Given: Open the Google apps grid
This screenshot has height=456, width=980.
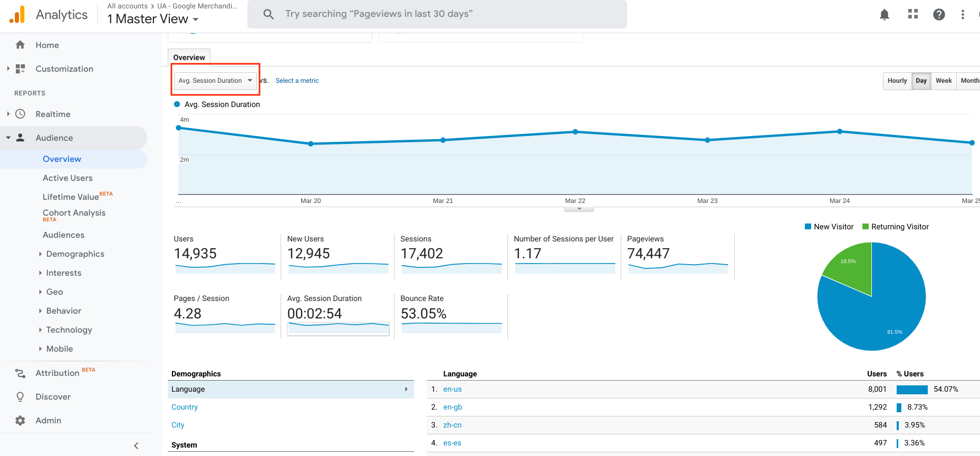Looking at the screenshot, I should pos(913,14).
